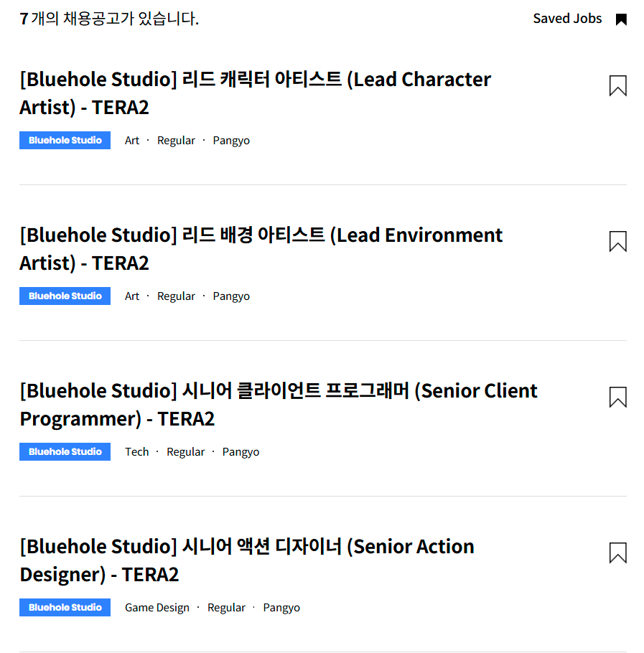View Senior Client Programmer TERA2 posting
Screen dimensions: 644x653
pyautogui.click(x=278, y=405)
